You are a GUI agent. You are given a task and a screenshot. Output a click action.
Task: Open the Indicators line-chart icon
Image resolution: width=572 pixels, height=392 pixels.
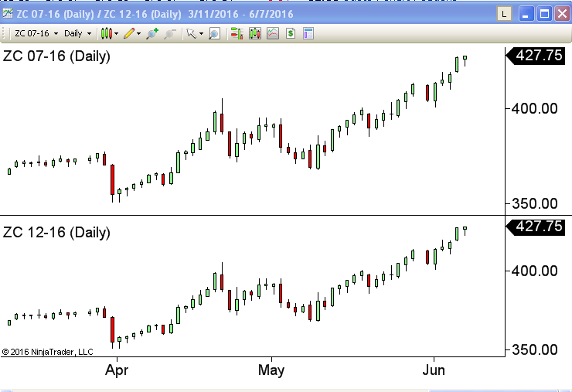272,33
